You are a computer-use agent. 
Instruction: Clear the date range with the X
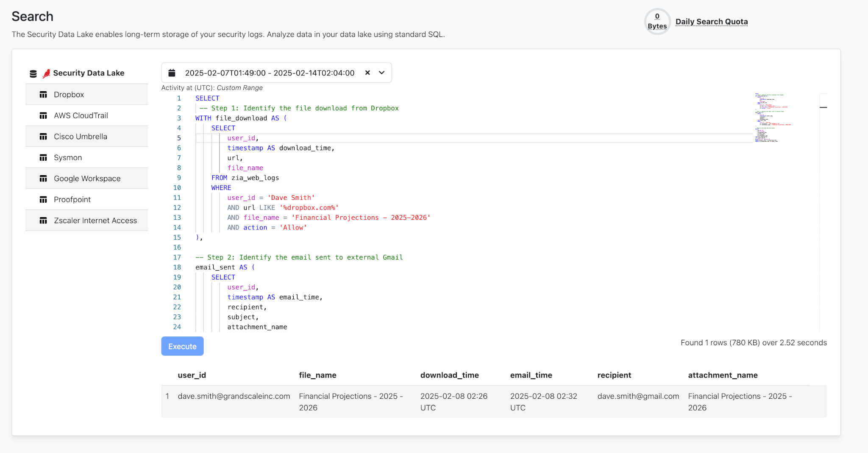[x=367, y=73]
